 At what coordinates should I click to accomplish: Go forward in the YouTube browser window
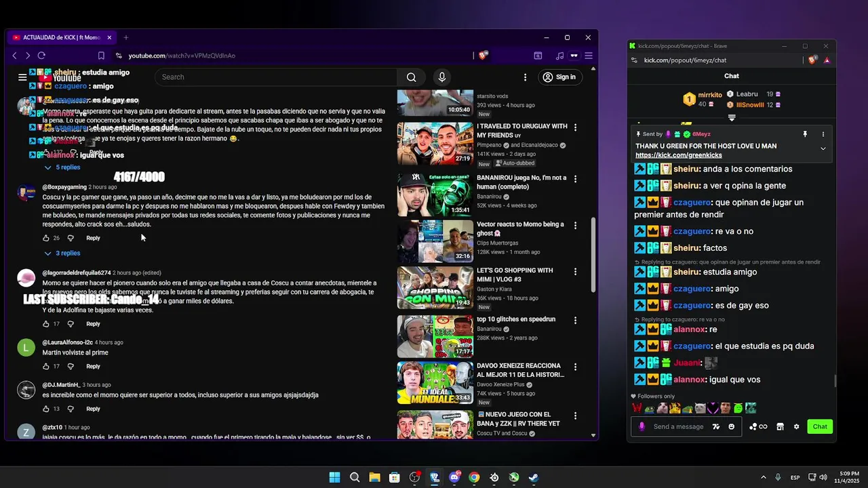tap(28, 56)
